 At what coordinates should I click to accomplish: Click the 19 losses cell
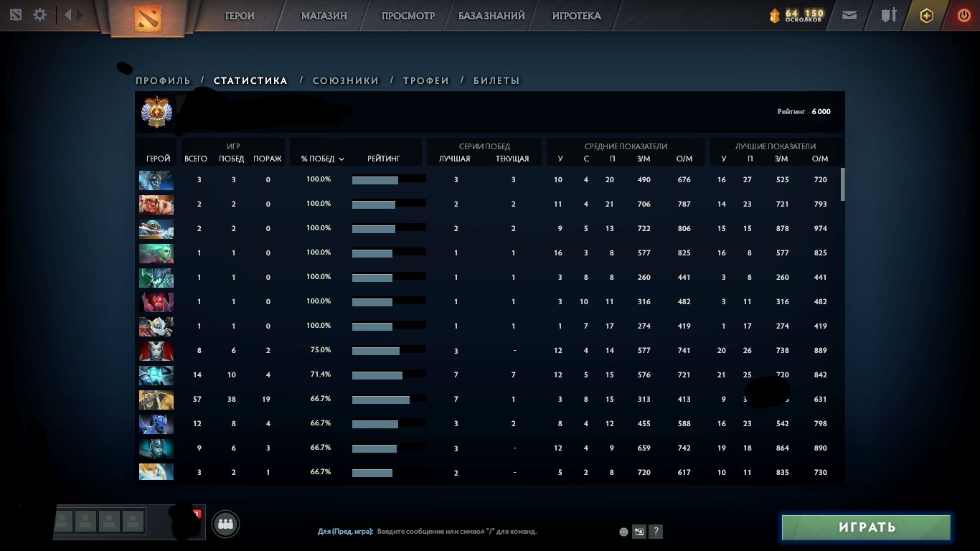(268, 399)
